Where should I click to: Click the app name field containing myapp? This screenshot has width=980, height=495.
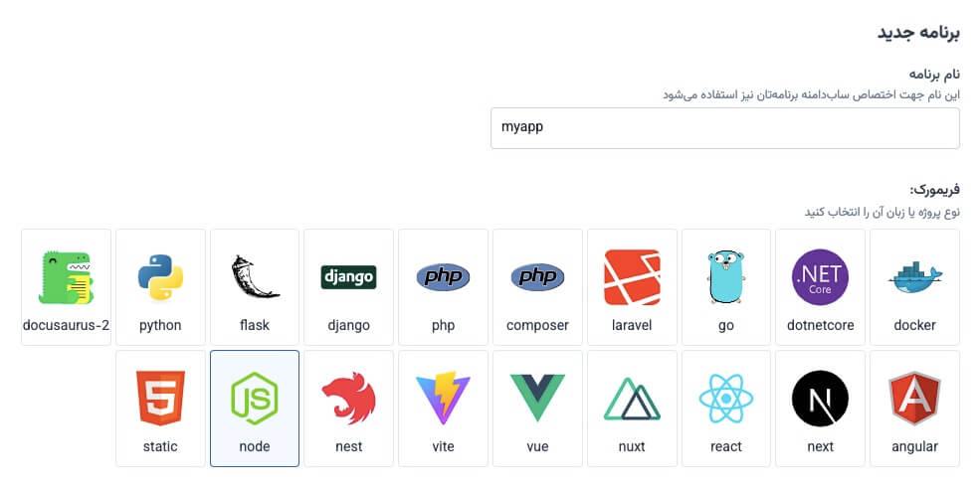pos(724,128)
